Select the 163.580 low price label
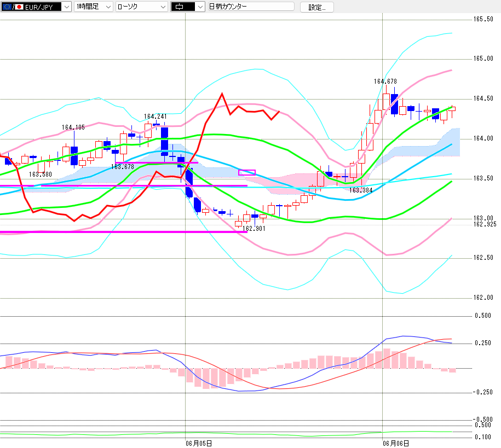This screenshot has width=501, height=448. pos(41,174)
